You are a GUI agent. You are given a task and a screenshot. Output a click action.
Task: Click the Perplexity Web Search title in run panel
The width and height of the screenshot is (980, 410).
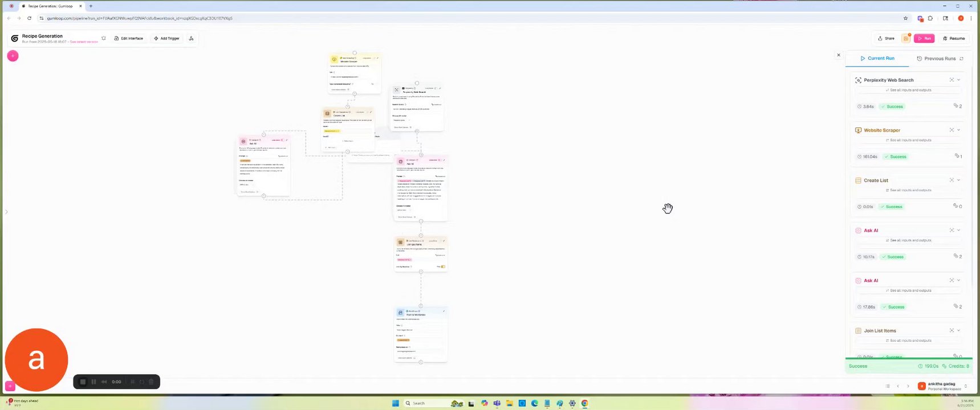(888, 80)
